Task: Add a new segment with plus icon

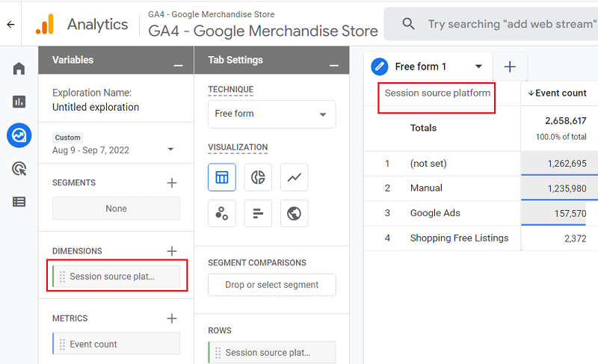Action: tap(172, 183)
